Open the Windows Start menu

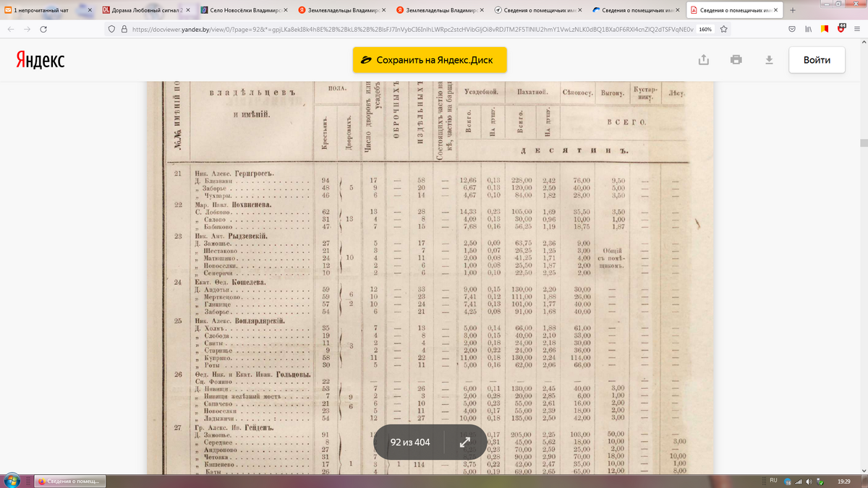pyautogui.click(x=12, y=480)
